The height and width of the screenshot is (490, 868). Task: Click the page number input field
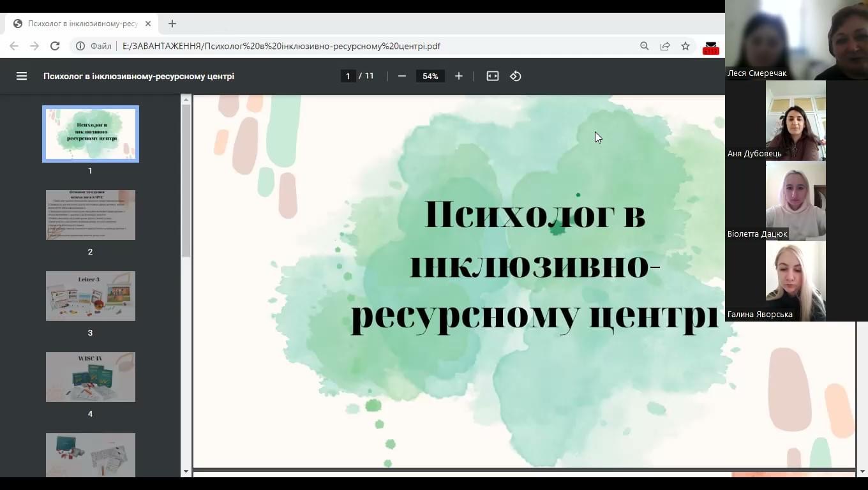click(348, 76)
